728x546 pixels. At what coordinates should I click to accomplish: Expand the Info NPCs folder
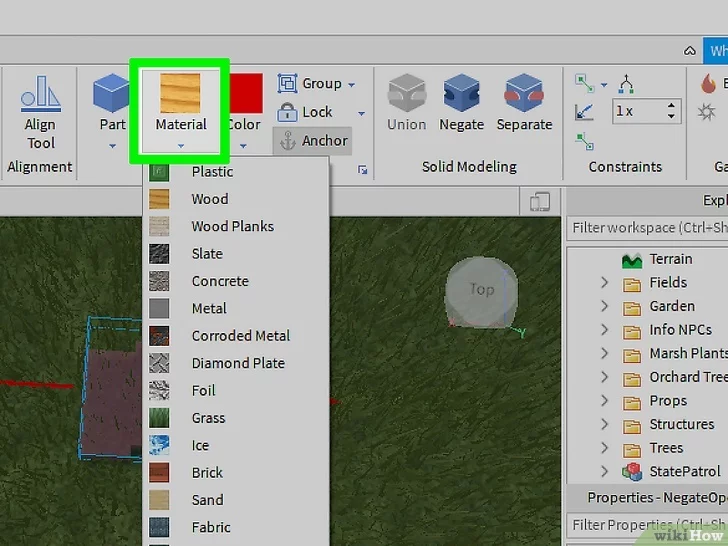point(604,330)
